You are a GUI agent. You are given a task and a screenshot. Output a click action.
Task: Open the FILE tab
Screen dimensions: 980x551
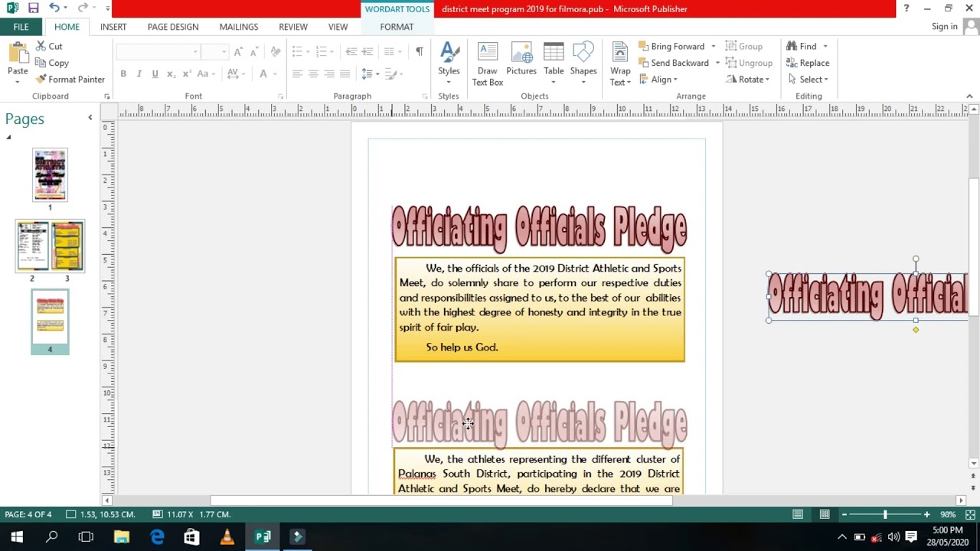[x=21, y=27]
